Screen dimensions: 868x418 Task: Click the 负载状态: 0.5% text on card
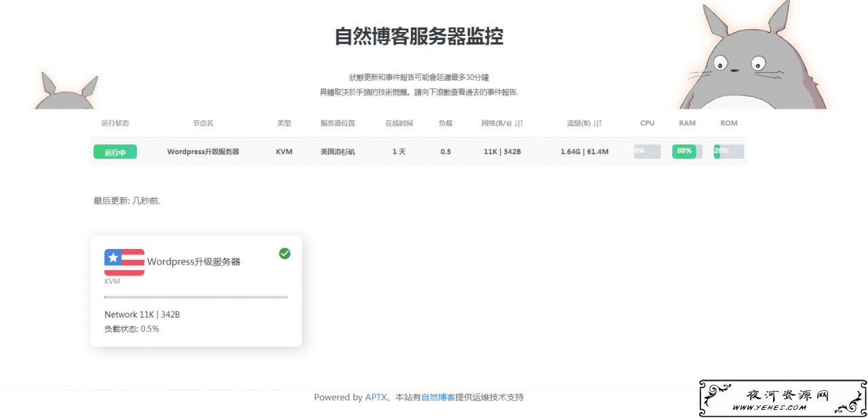click(132, 329)
